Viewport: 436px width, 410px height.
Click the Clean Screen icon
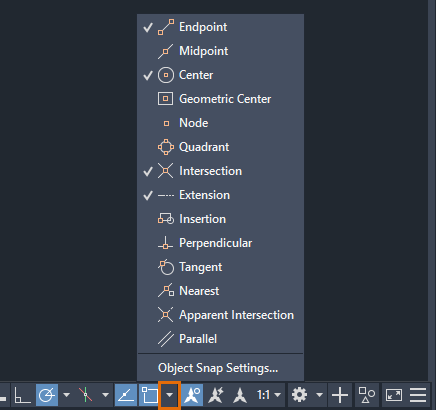[x=394, y=395]
